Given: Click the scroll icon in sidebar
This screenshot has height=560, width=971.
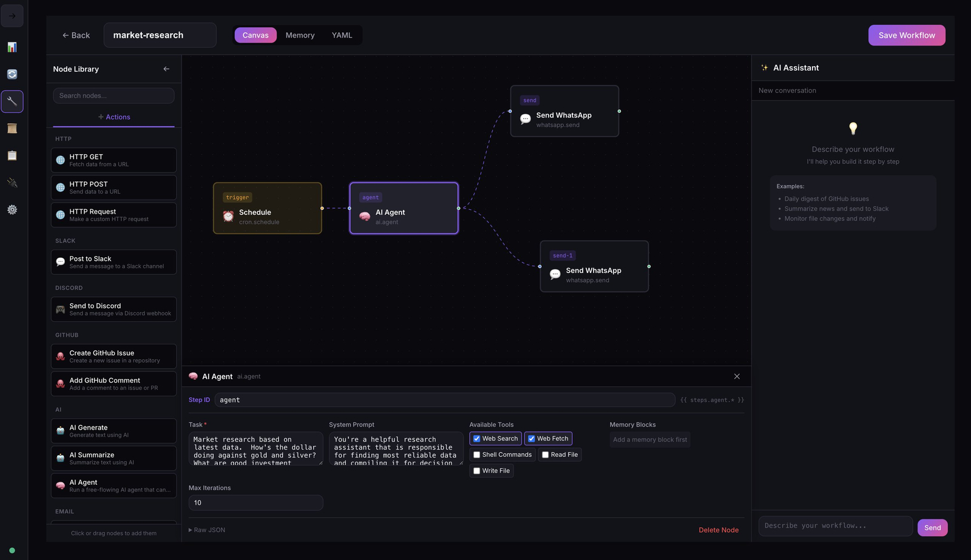Looking at the screenshot, I should tap(12, 129).
